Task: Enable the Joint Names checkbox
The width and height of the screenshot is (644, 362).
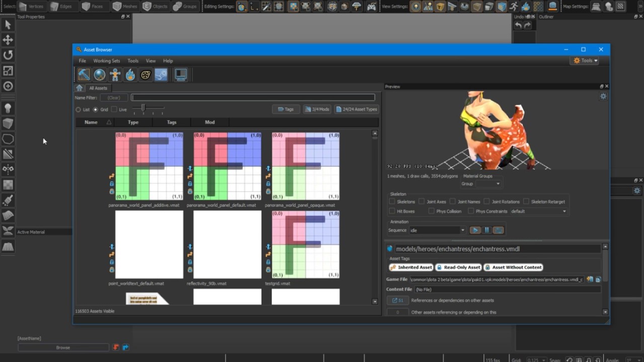Action: click(x=452, y=202)
